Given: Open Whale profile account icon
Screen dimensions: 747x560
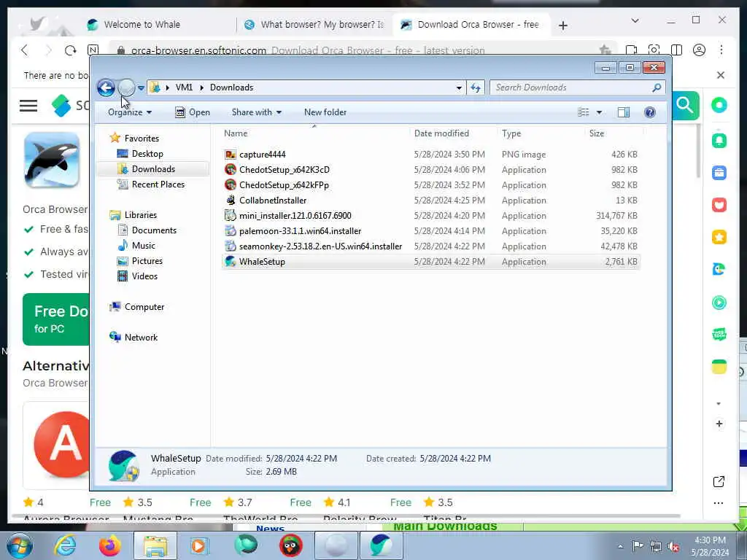Looking at the screenshot, I should pyautogui.click(x=699, y=50).
